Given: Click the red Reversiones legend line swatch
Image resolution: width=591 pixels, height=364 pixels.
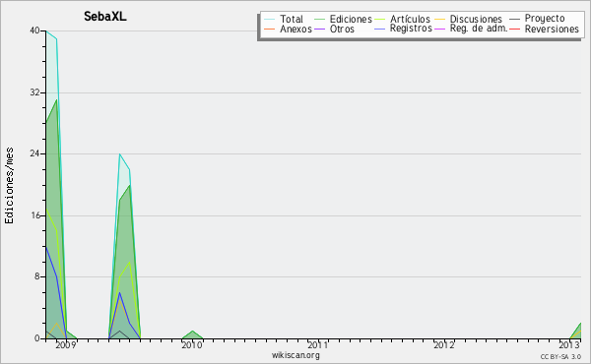Looking at the screenshot, I should pos(515,29).
